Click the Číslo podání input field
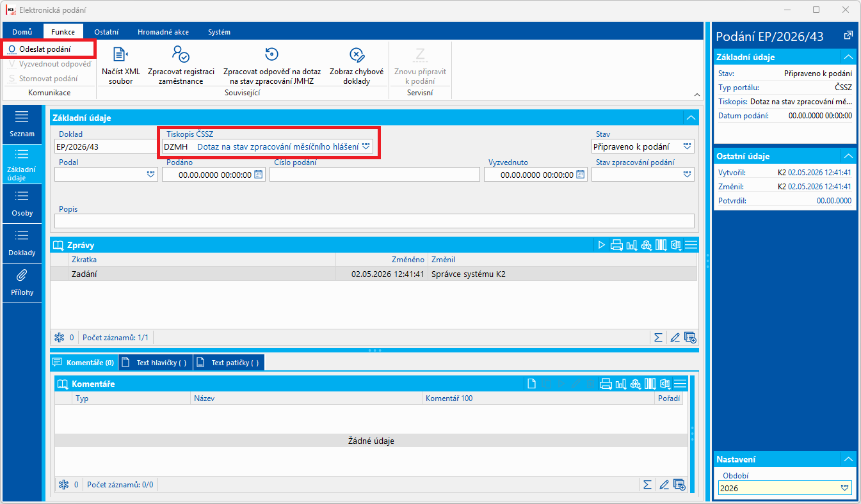The image size is (861, 504). (x=374, y=175)
